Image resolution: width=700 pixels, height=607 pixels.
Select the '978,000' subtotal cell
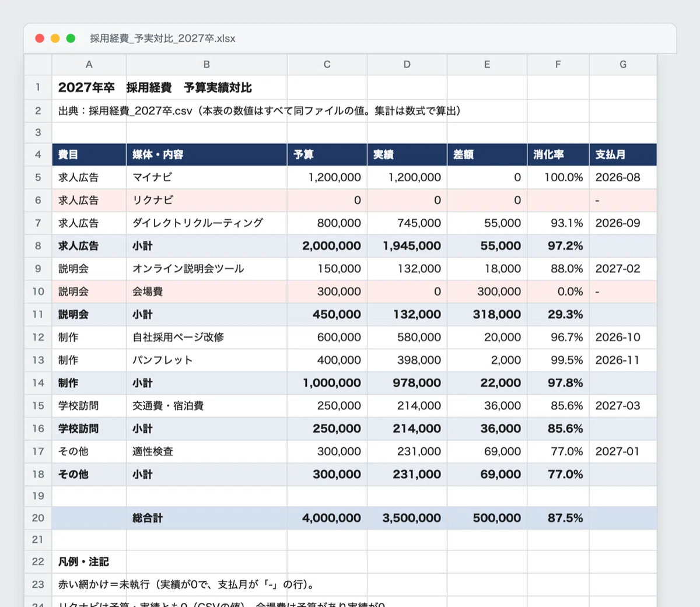(x=407, y=383)
